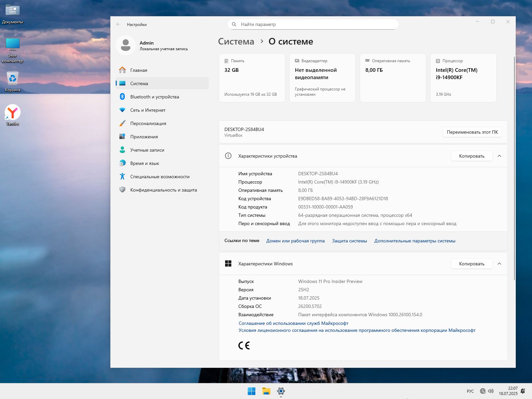Click the Admin user avatar

(126, 45)
